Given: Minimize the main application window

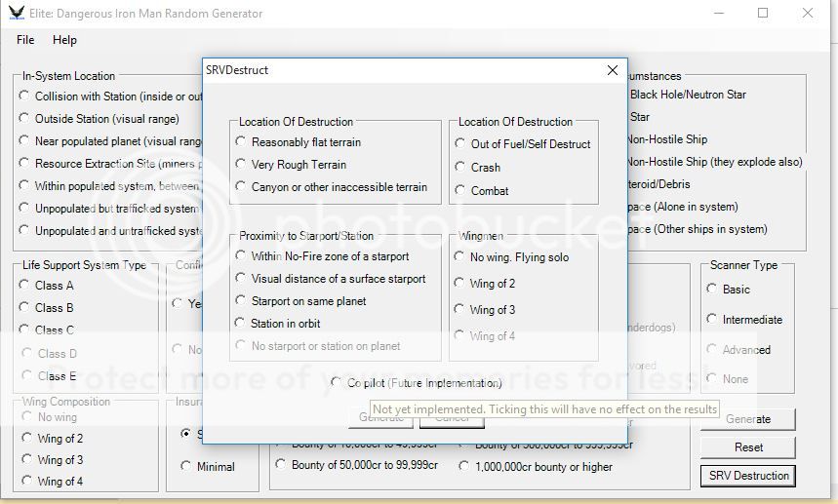Looking at the screenshot, I should [x=719, y=13].
